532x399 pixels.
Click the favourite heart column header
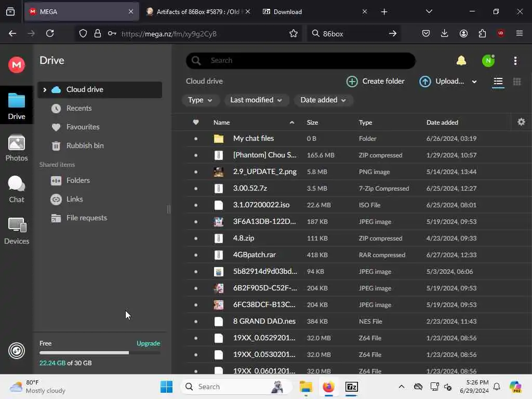[196, 122]
